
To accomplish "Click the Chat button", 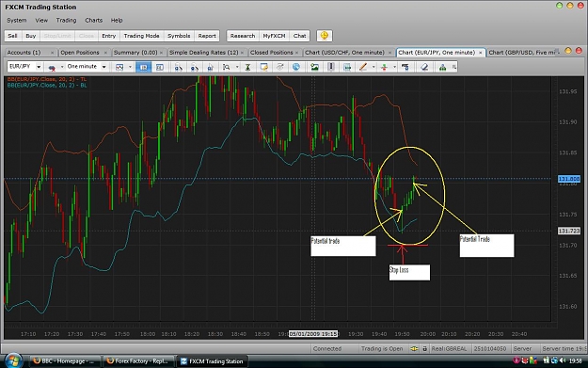I will (x=299, y=36).
